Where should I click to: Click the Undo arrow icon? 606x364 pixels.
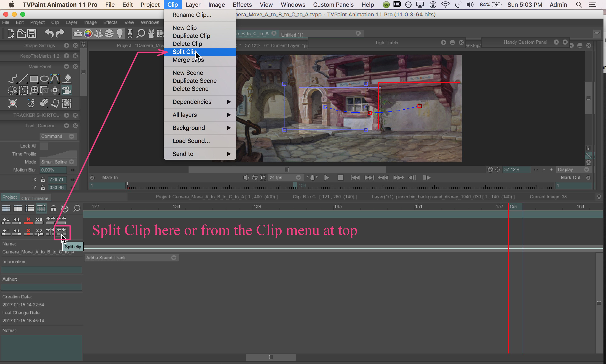pyautogui.click(x=49, y=33)
